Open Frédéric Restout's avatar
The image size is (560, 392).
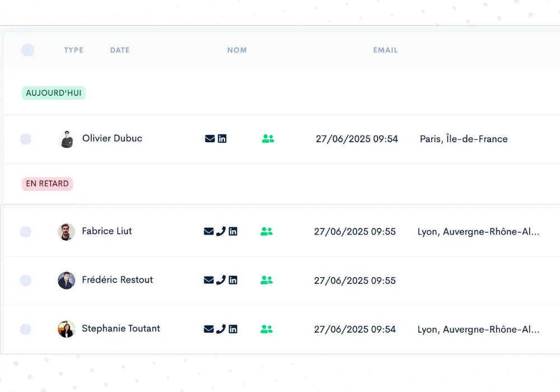point(67,281)
